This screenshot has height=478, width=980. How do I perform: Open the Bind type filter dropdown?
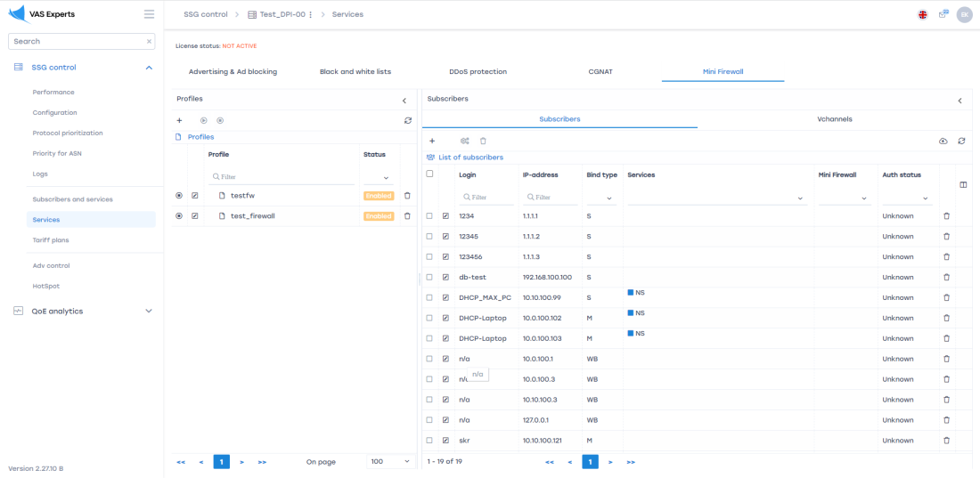click(601, 198)
